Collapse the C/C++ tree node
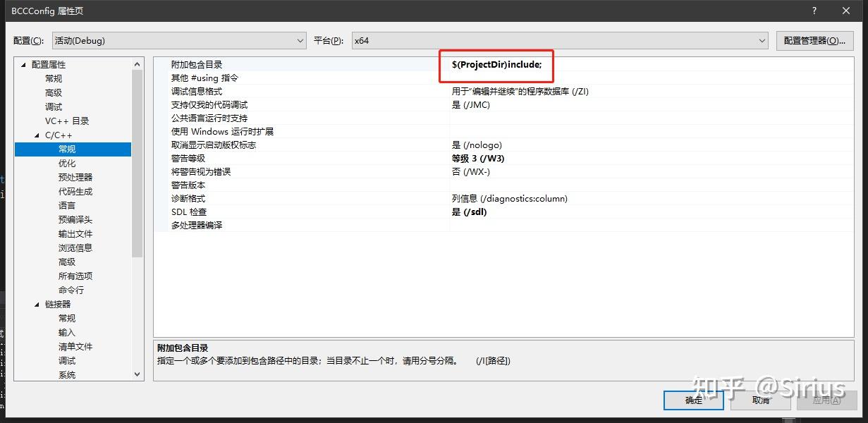 pos(37,135)
